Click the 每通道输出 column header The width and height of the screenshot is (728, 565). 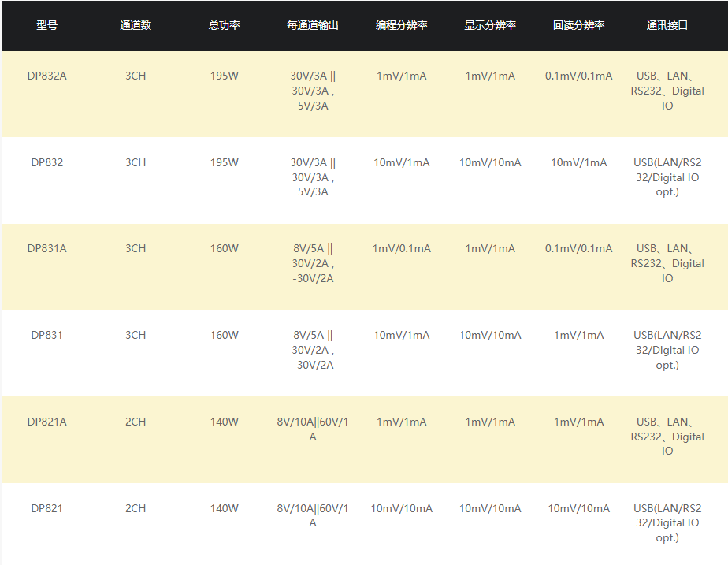coord(313,25)
